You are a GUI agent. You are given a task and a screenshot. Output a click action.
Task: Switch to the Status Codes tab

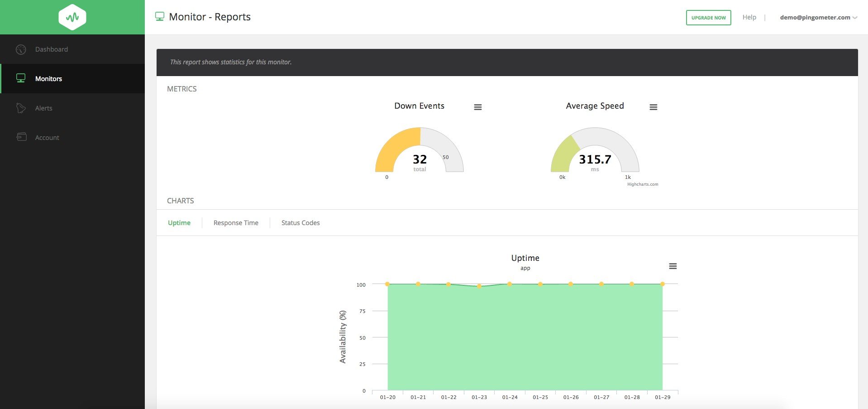point(300,223)
